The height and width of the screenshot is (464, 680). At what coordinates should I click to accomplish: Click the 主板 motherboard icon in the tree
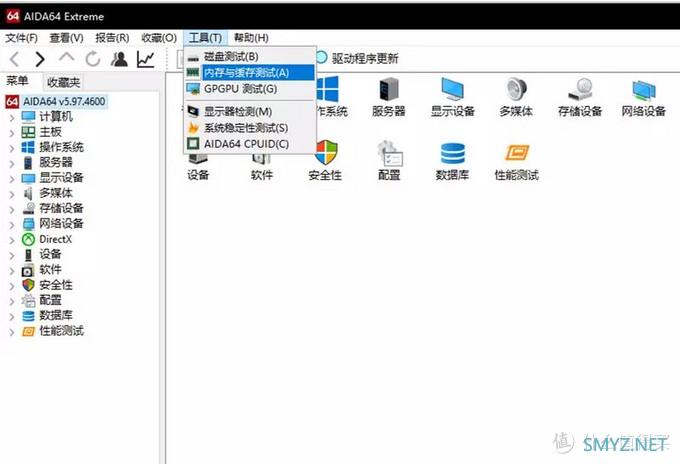28,132
